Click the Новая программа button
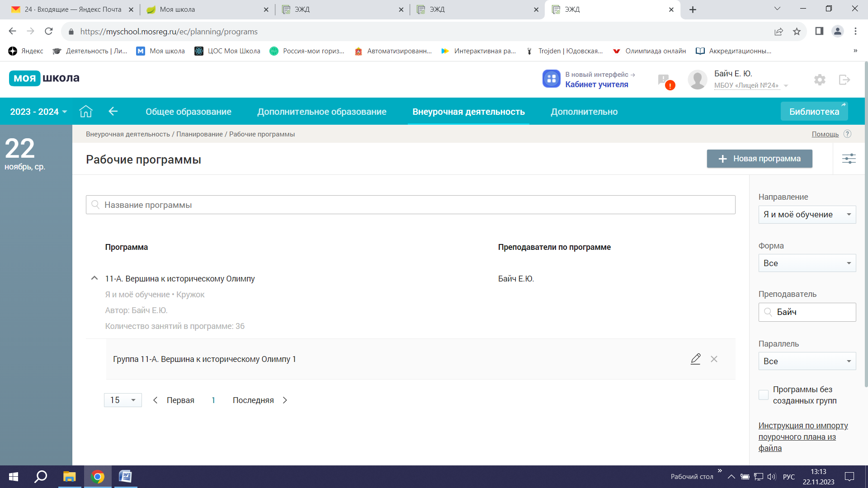The width and height of the screenshot is (868, 488). [x=759, y=159]
